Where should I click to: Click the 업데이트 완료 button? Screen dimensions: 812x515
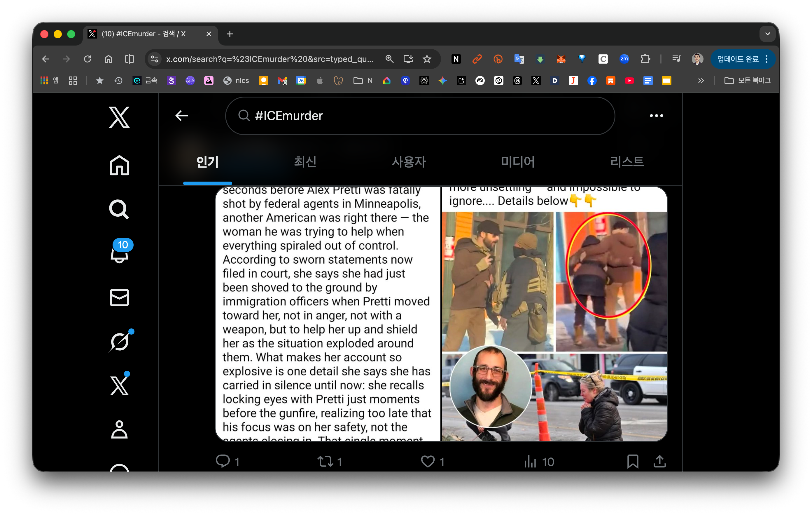pos(737,59)
